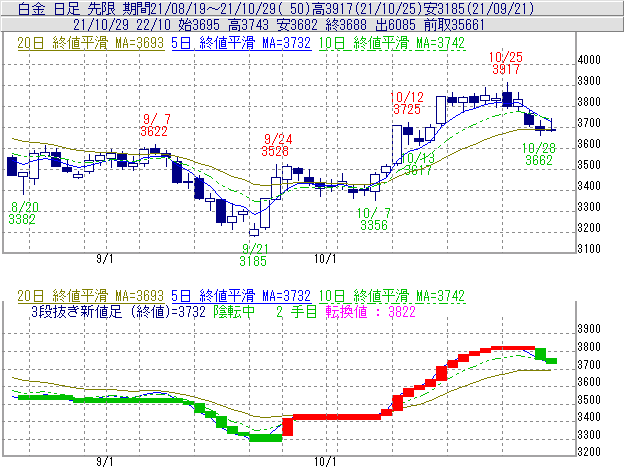Click the 3100 axis value on the upper chart
The width and height of the screenshot is (624, 475).
589,249
